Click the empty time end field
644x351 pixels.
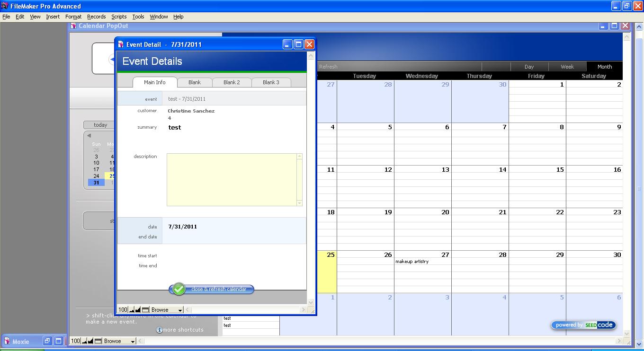pos(234,266)
